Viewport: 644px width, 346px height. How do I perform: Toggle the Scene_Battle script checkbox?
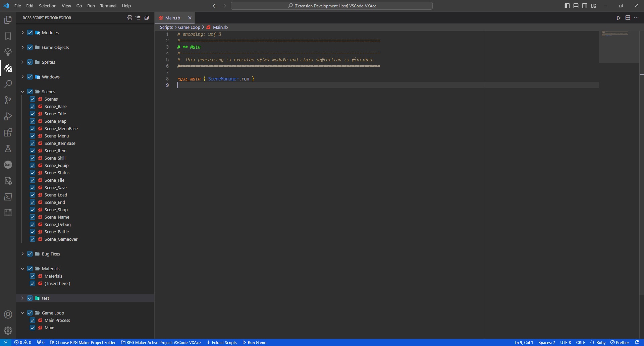[x=33, y=232]
